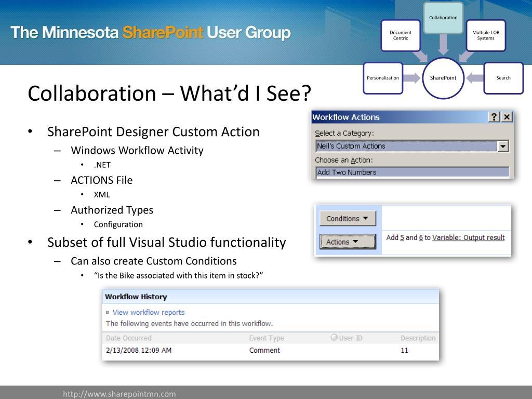
Task: Open the sharepointmn.com footer URL
Action: pyautogui.click(x=119, y=394)
